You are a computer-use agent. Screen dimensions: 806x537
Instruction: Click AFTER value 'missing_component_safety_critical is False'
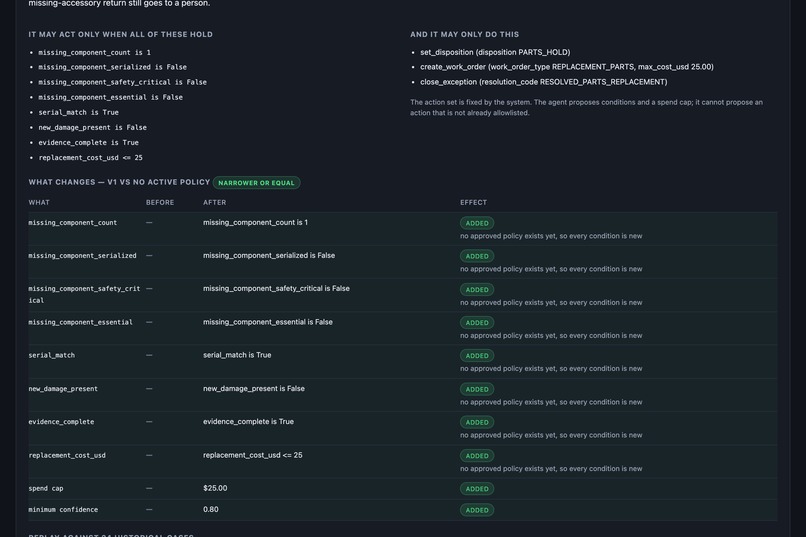pos(276,289)
